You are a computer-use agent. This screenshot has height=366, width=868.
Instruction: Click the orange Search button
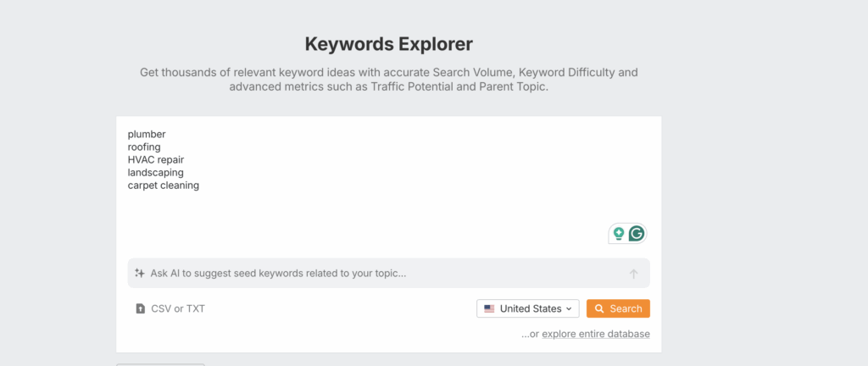click(x=618, y=308)
